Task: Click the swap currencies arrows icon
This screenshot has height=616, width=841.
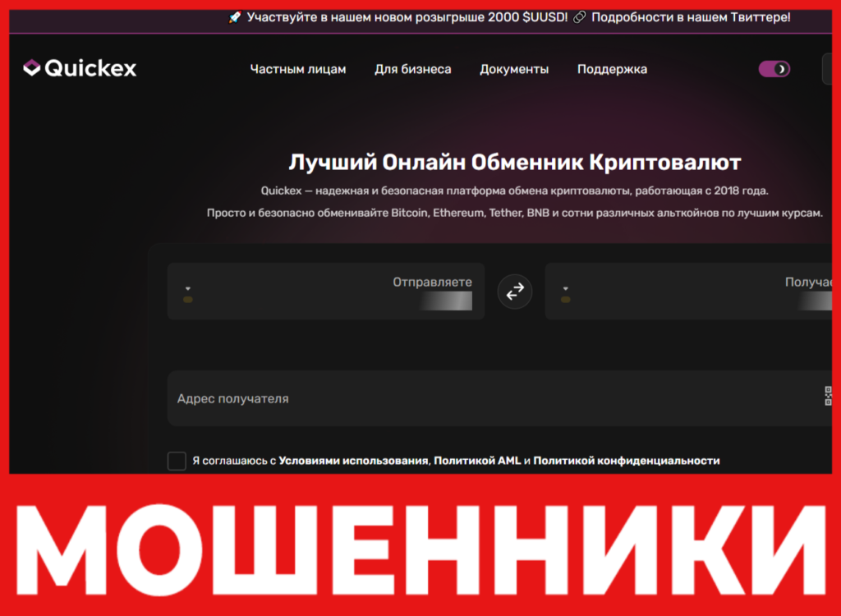Action: (515, 292)
